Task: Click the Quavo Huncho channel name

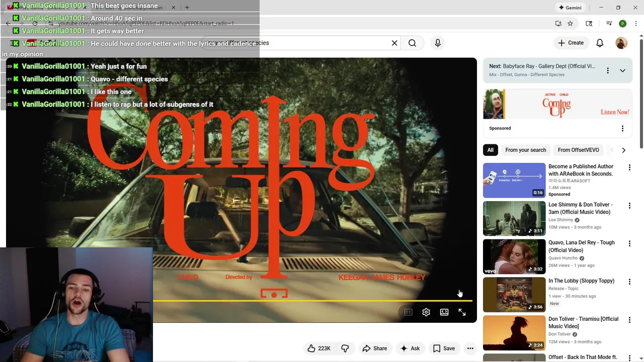Action: [x=563, y=258]
